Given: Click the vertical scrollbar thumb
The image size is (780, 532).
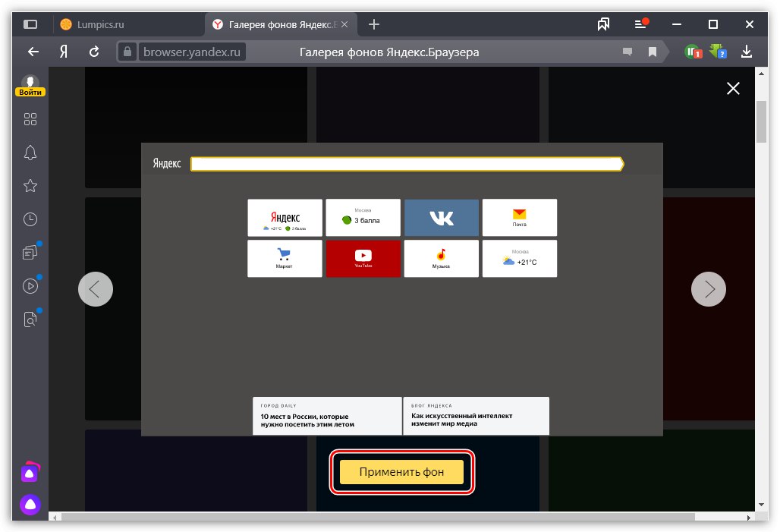Looking at the screenshot, I should tap(761, 122).
